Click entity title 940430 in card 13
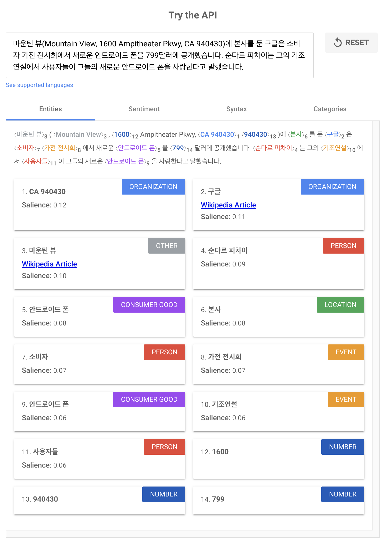 (45, 499)
